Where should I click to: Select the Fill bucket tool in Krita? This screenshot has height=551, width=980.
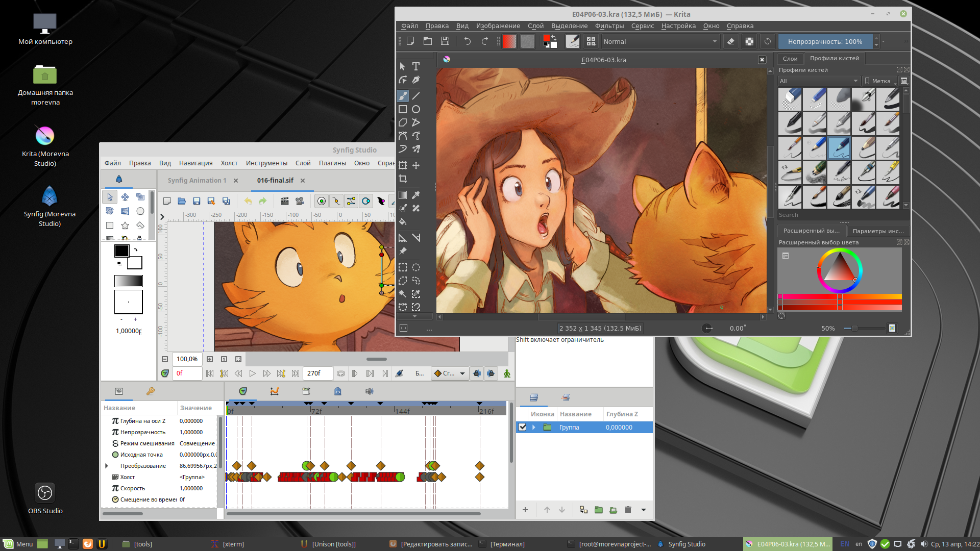click(403, 221)
